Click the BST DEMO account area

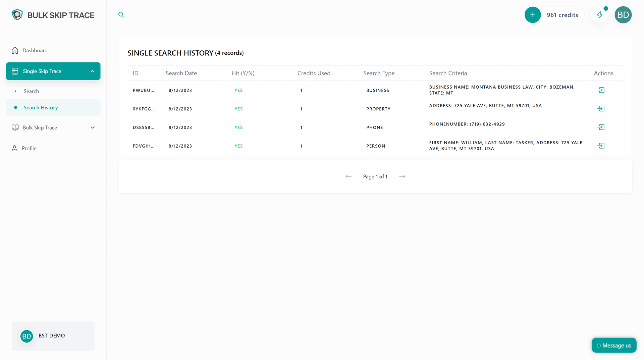(x=53, y=336)
